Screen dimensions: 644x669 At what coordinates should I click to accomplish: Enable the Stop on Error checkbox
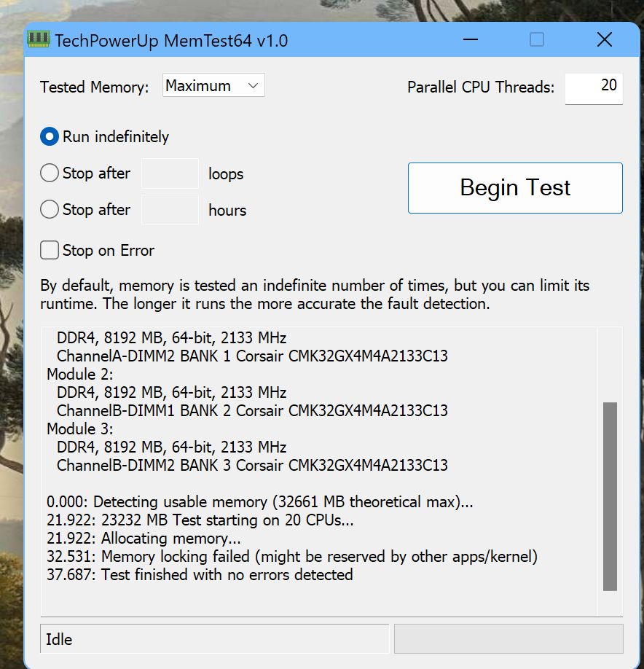(x=50, y=250)
